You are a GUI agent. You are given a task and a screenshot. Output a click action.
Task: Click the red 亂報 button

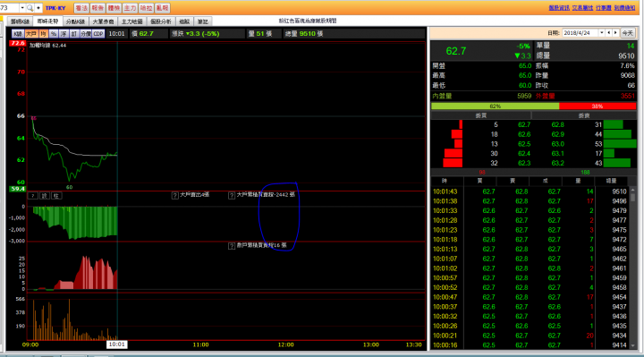[162, 8]
